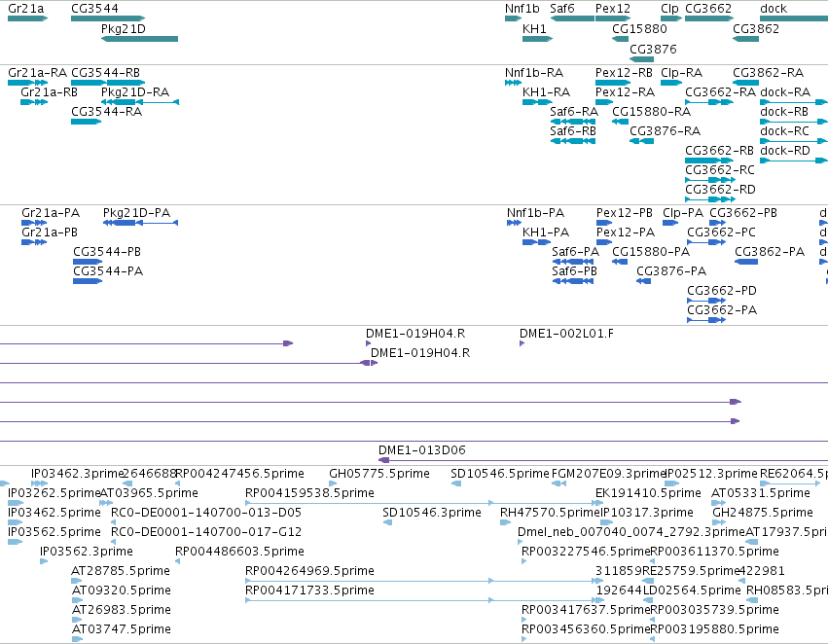Open protein Gr21a-PB
Screen dimensions: 828x644
[x=34, y=242]
